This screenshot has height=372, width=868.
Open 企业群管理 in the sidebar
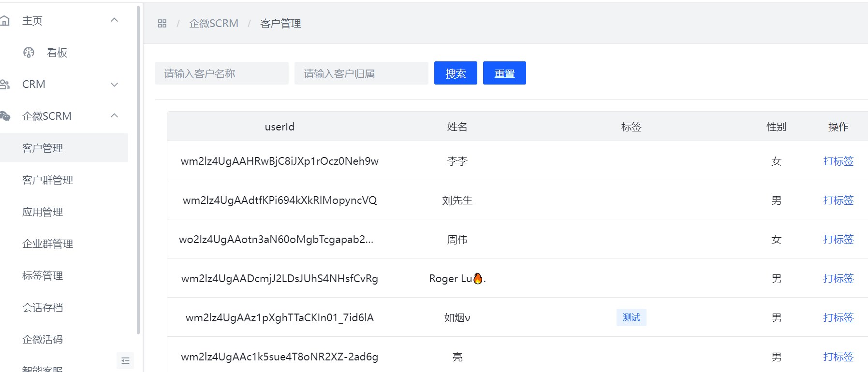click(47, 243)
